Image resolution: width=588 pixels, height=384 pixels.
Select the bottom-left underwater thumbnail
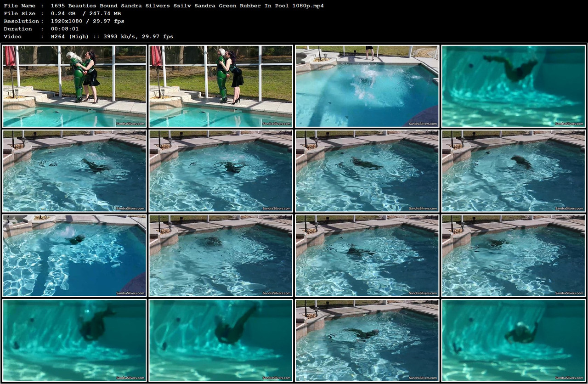click(x=74, y=340)
